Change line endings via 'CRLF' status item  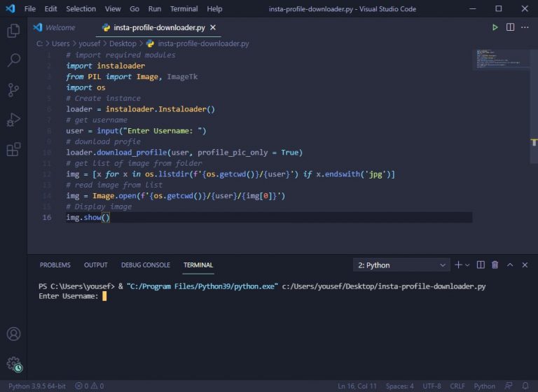[x=457, y=386]
